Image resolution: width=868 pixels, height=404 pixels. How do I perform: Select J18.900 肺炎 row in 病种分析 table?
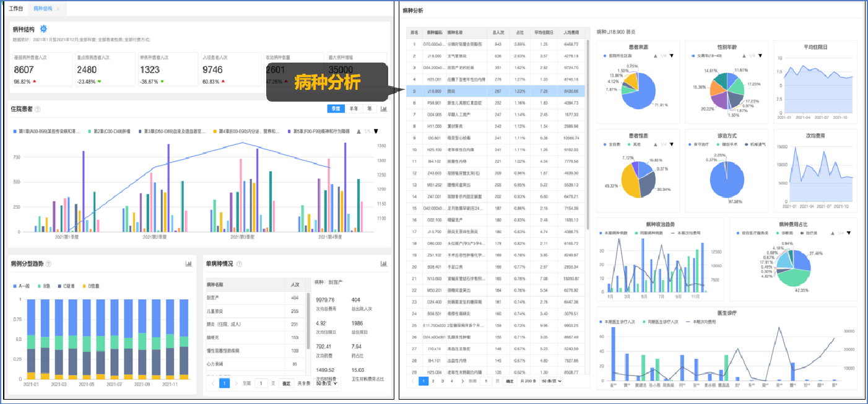pos(496,90)
